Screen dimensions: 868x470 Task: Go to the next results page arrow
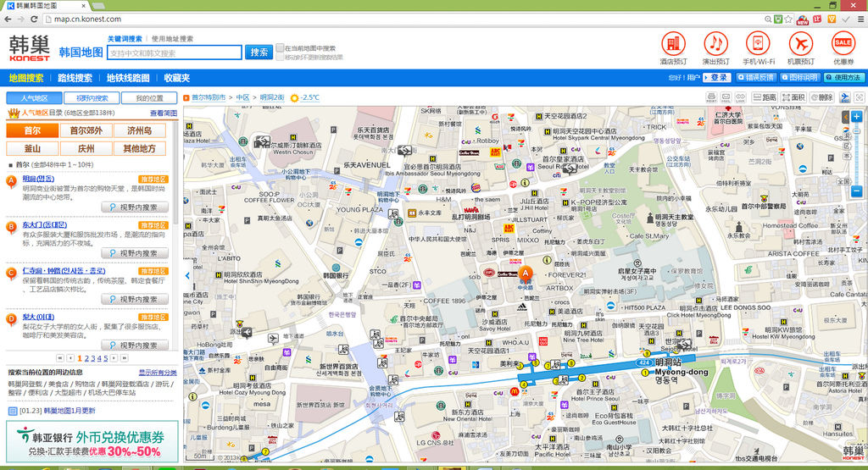click(x=114, y=358)
